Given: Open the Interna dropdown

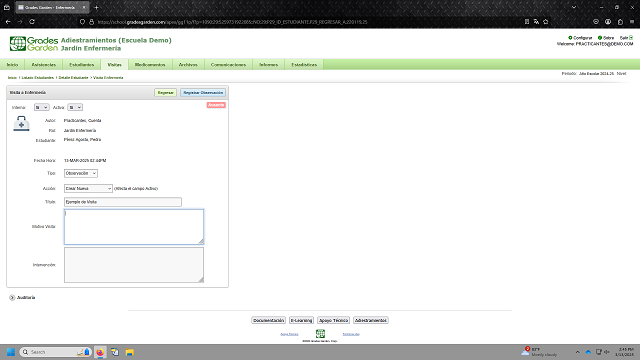Looking at the screenshot, I should tap(41, 107).
